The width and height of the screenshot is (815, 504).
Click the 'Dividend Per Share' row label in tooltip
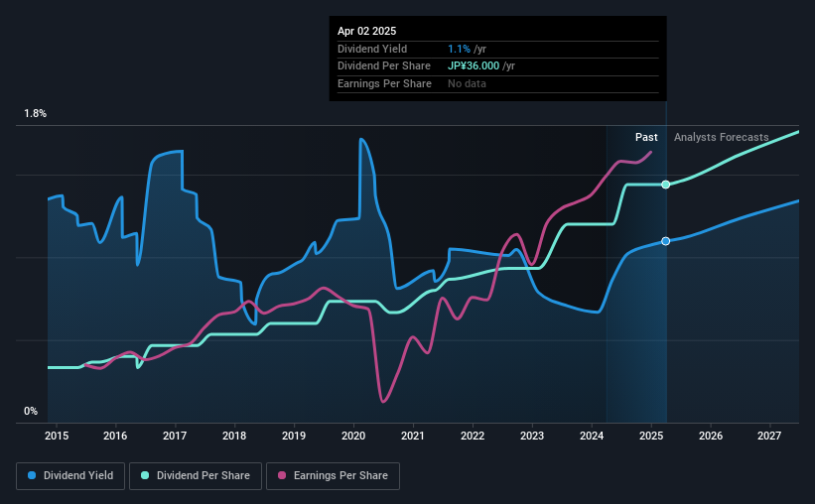tap(383, 66)
